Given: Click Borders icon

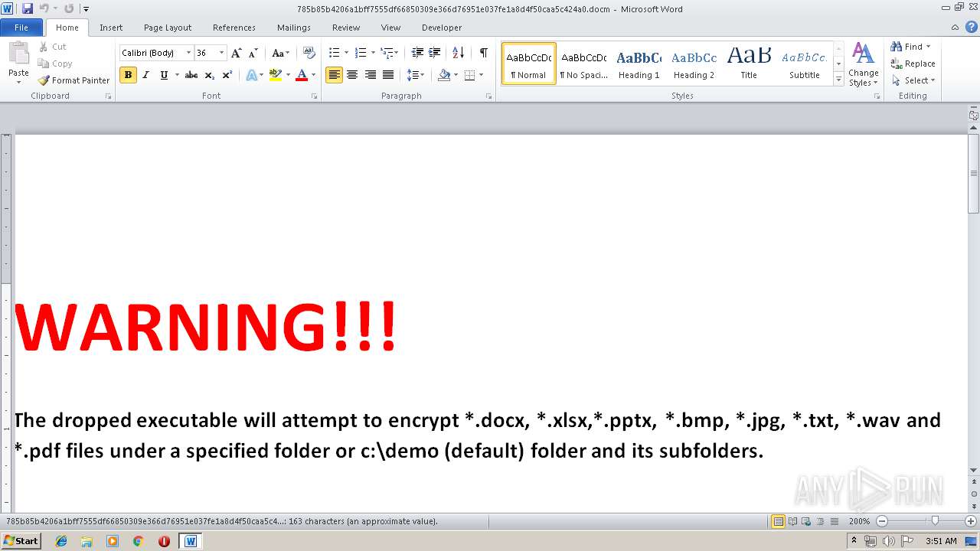Looking at the screenshot, I should pyautogui.click(x=469, y=75).
